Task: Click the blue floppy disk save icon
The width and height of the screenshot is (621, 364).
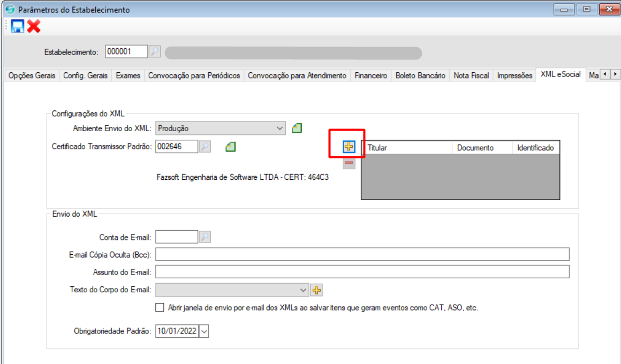Action: pos(18,26)
